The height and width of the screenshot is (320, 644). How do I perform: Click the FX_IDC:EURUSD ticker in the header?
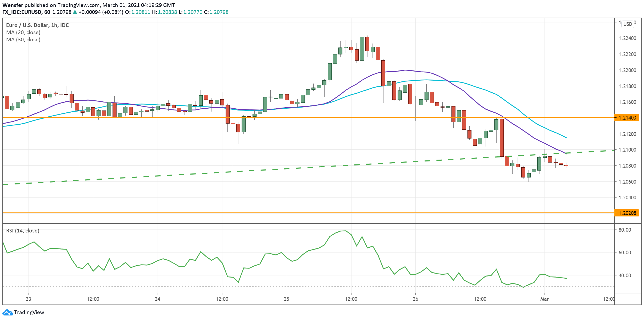click(x=22, y=12)
